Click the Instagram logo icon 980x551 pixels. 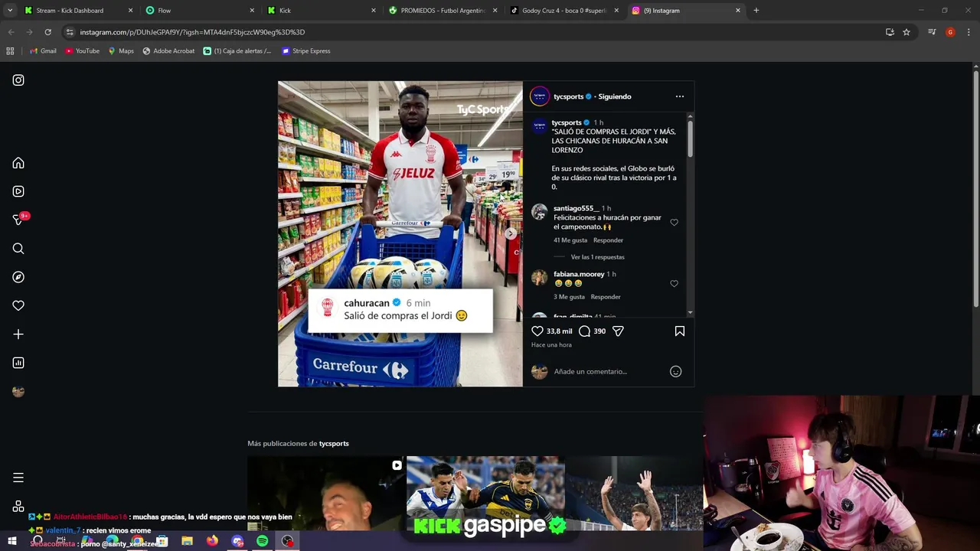pos(18,80)
